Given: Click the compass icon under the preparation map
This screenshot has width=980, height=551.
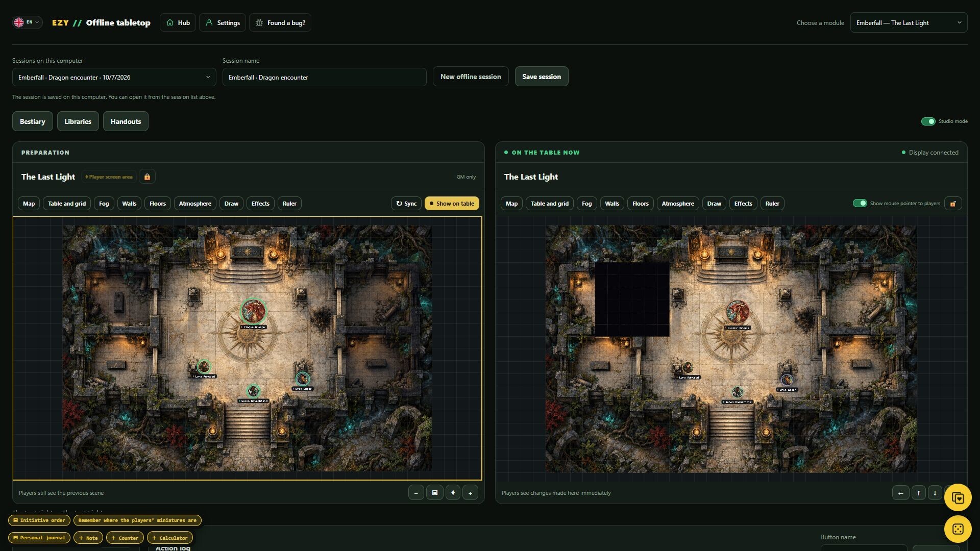Looking at the screenshot, I should click(453, 493).
